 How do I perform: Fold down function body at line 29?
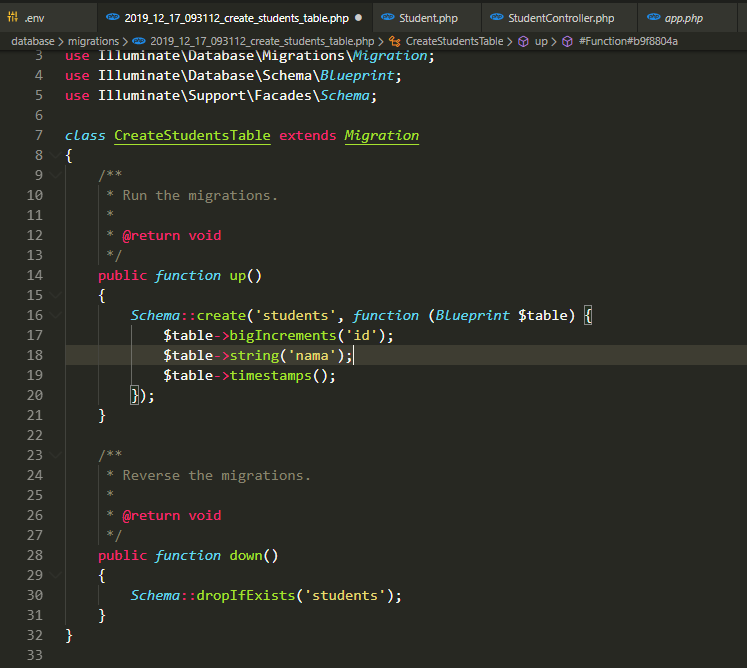[x=55, y=576]
